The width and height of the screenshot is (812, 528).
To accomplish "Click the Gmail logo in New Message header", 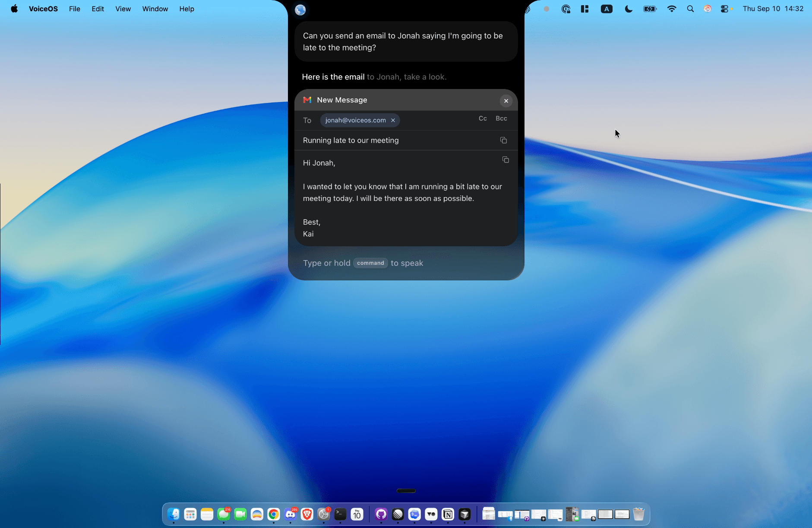I will click(307, 100).
